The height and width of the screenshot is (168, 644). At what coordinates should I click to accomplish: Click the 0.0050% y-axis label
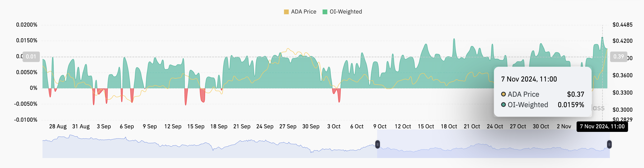[x=27, y=72]
